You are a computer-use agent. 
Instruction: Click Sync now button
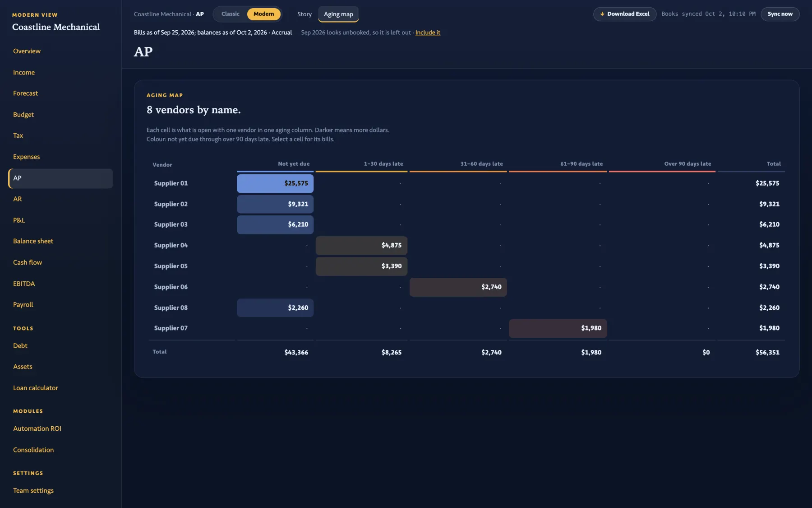(x=780, y=14)
